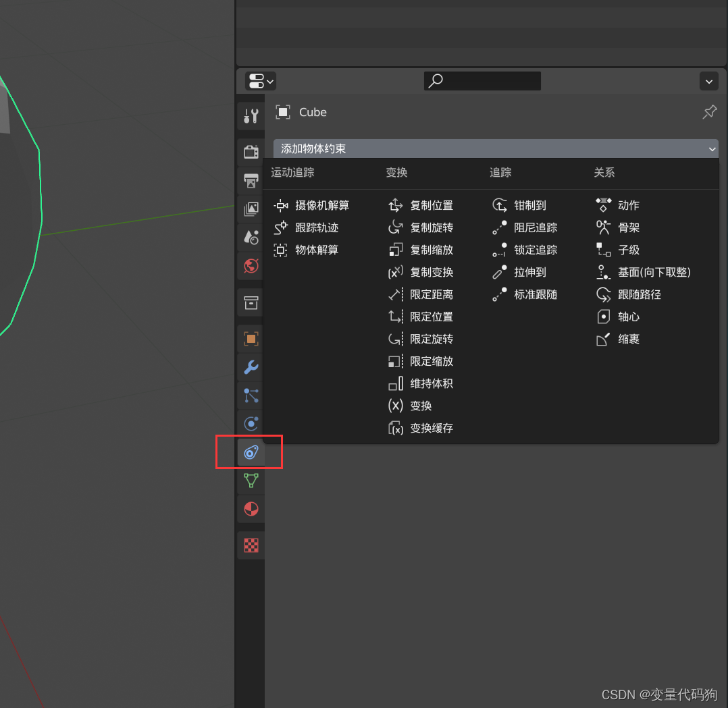Expand the panel options chevron at top right

pyautogui.click(x=709, y=81)
